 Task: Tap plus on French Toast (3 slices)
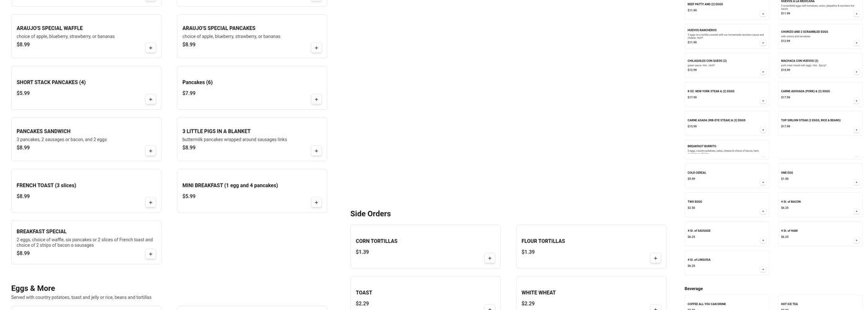point(151,202)
